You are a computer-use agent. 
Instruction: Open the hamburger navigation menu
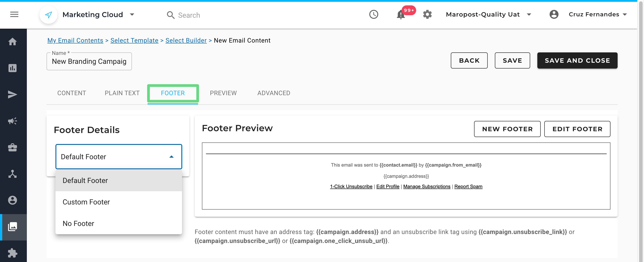(14, 15)
